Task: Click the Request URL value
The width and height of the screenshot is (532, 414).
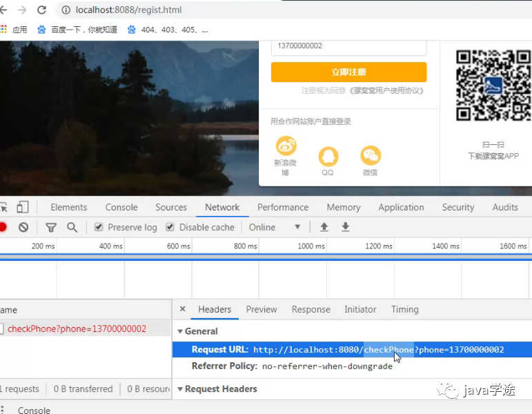Action: 378,350
